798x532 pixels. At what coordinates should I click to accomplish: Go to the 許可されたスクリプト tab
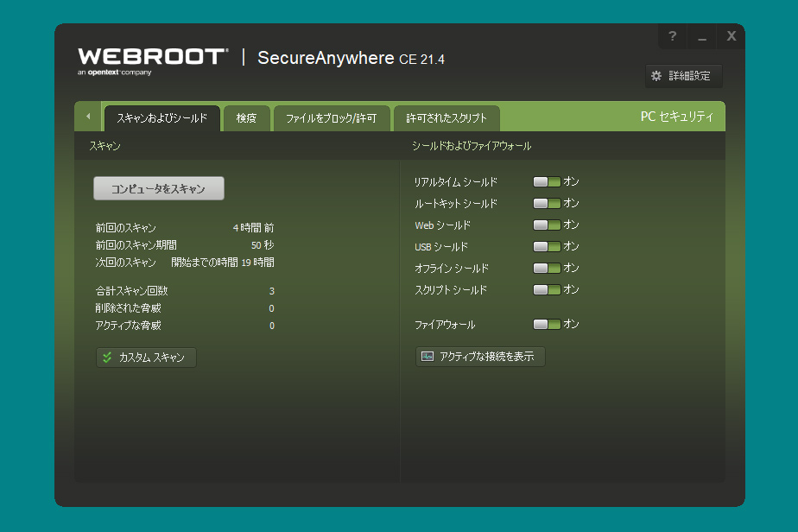pyautogui.click(x=446, y=118)
